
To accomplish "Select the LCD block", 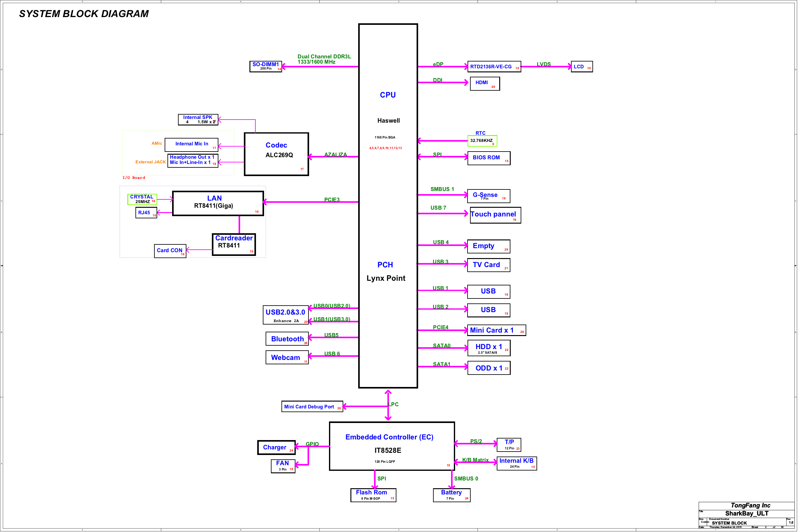I will 582,66.
